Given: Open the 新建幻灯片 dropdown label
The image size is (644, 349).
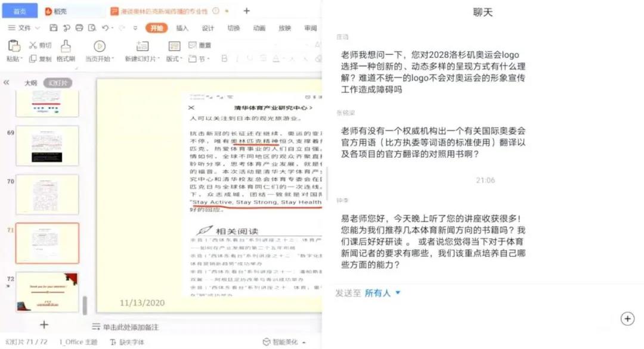Looking at the screenshot, I should point(142,58).
